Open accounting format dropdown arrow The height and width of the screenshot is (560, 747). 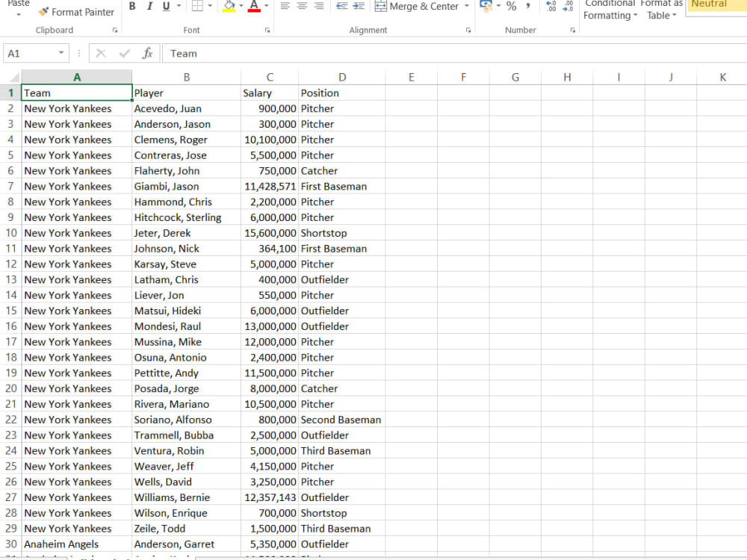coord(498,6)
